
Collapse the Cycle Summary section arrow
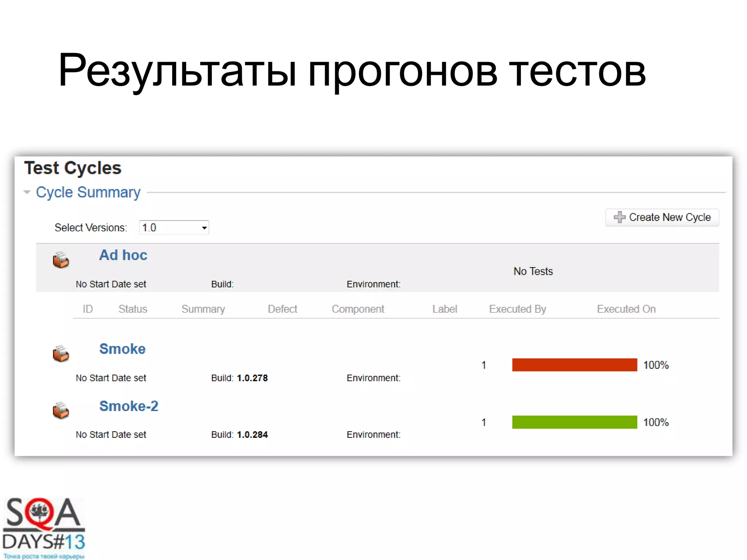(x=27, y=192)
